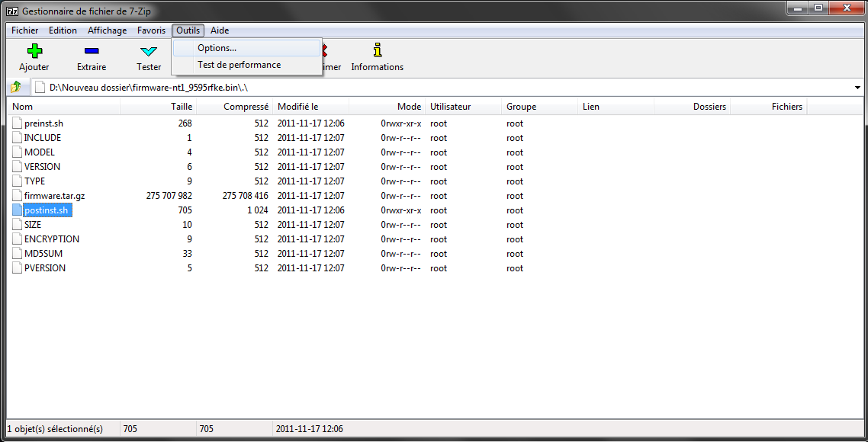Click the Extraire blue minus icon
The image size is (868, 442).
pos(92,52)
